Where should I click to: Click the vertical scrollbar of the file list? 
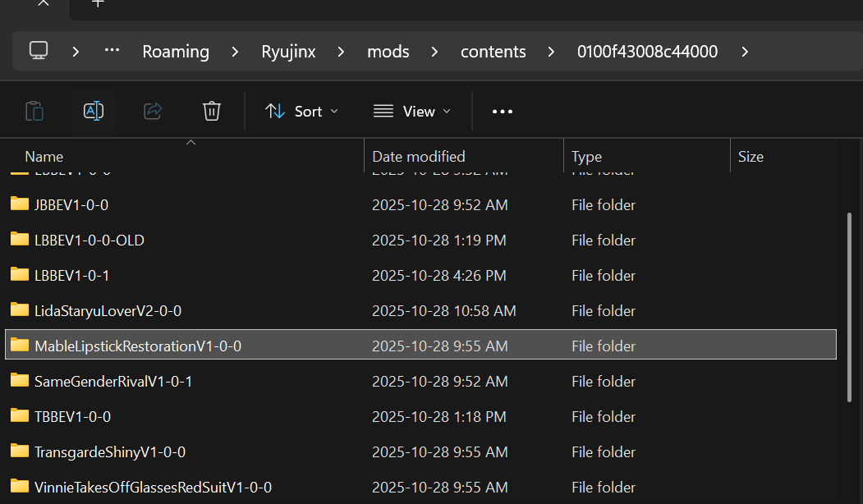click(x=849, y=307)
